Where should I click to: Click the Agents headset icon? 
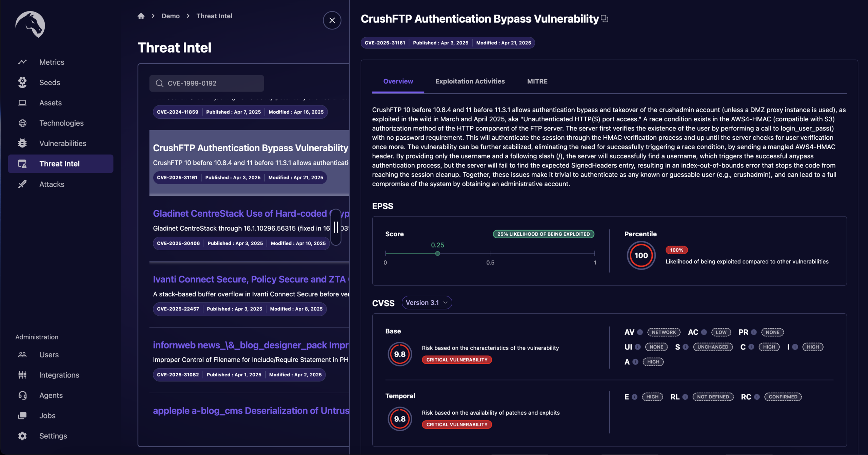22,395
